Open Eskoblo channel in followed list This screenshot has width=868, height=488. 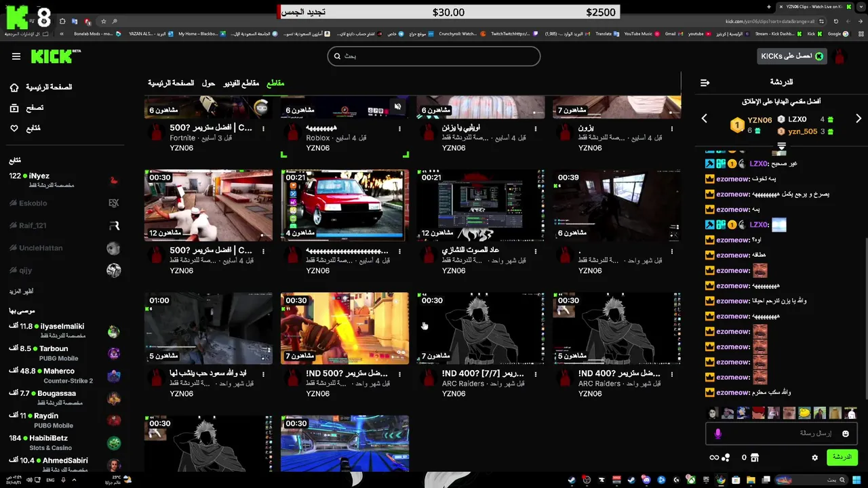coord(64,203)
